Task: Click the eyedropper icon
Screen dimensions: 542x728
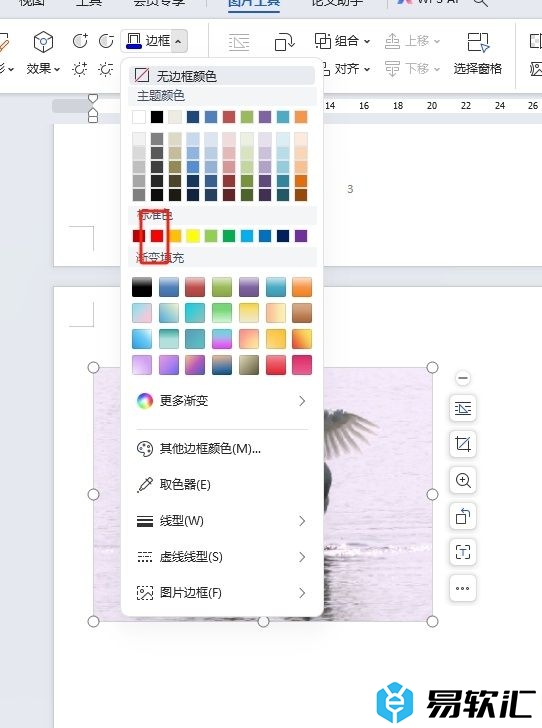Action: click(144, 485)
